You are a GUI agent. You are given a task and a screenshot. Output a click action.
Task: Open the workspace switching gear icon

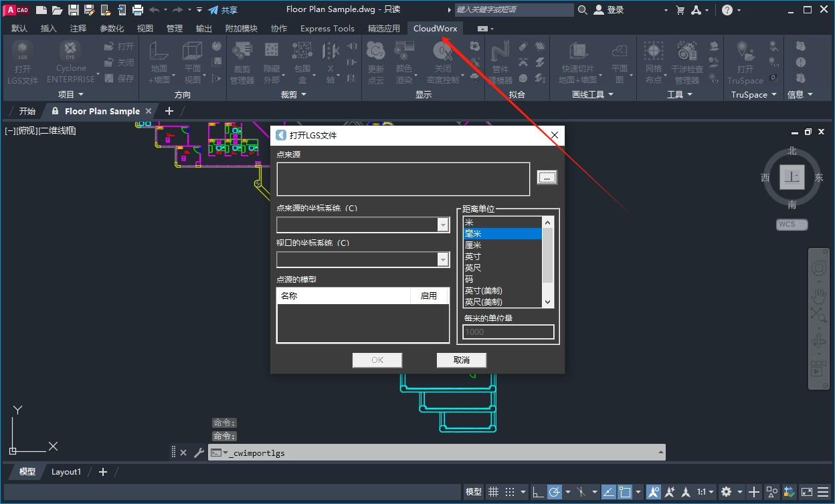(x=727, y=491)
